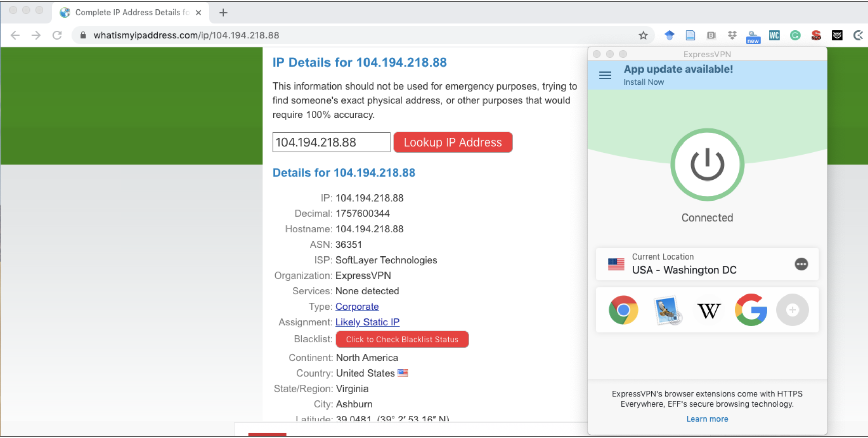
Task: Open the blue document extension icon
Action: tap(690, 35)
